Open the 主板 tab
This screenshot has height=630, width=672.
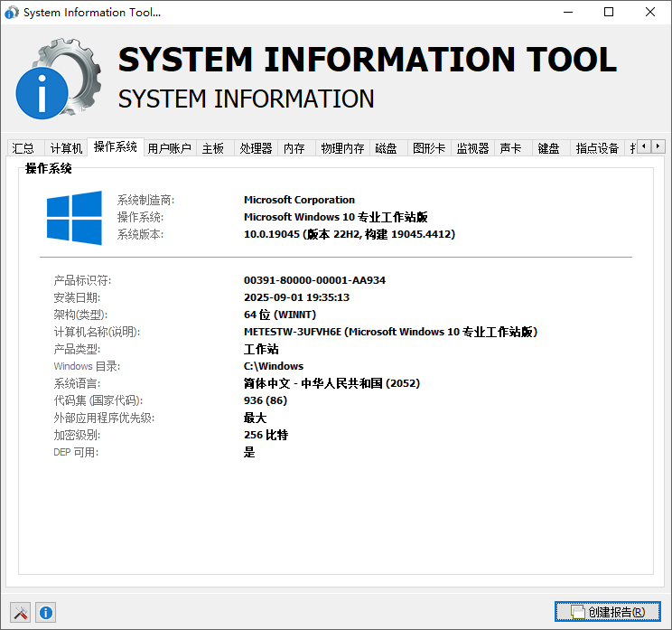[x=215, y=148]
